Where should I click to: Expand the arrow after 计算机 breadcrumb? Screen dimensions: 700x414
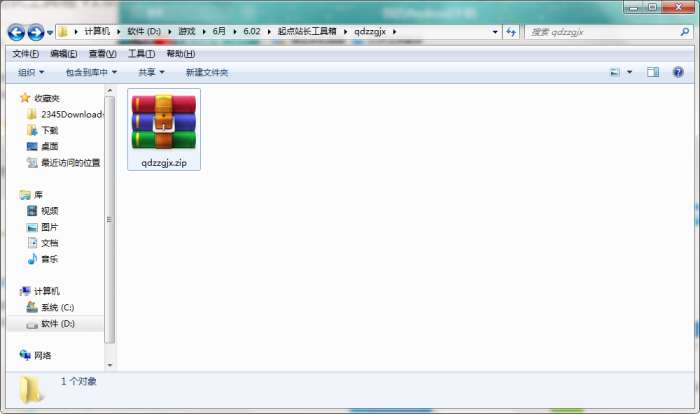coord(119,32)
